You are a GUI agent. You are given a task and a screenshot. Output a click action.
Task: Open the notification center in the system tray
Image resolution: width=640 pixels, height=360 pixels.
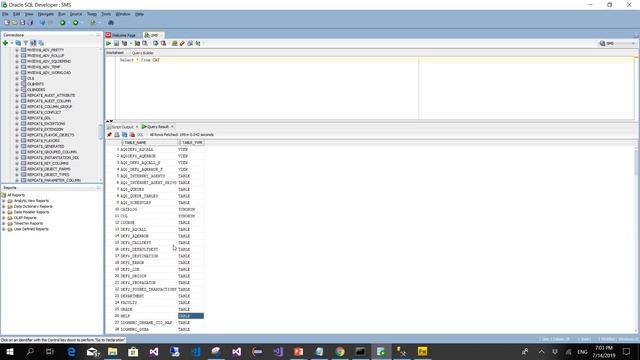(x=627, y=351)
